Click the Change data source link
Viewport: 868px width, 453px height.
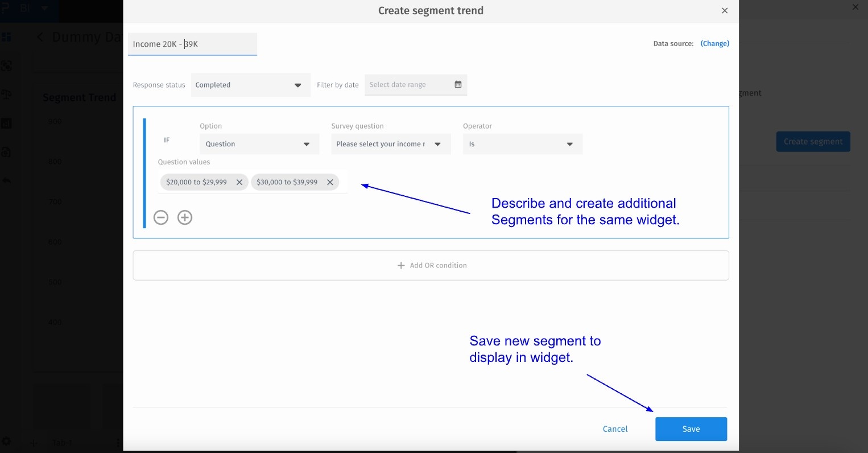click(714, 43)
